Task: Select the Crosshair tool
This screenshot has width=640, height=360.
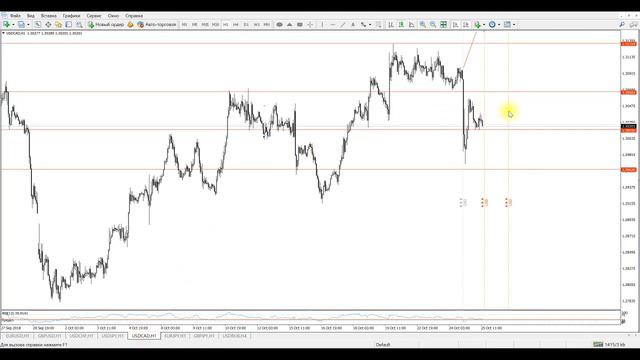Action: [x=310, y=24]
